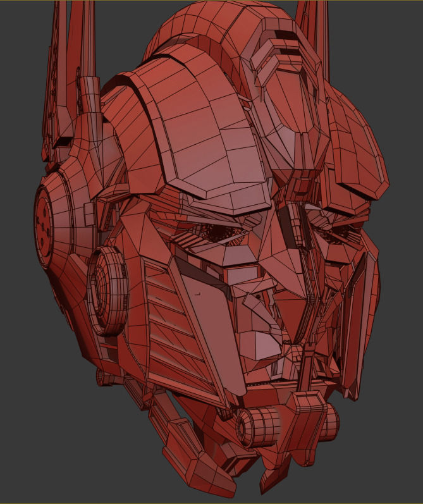Select the red robot head model
Viewport: 423px width, 504px height.
click(212, 250)
